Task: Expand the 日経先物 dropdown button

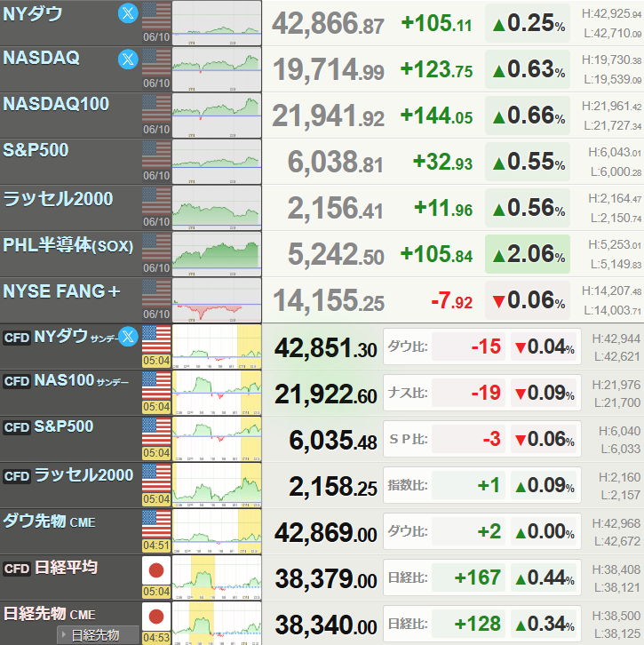Action: (x=98, y=635)
